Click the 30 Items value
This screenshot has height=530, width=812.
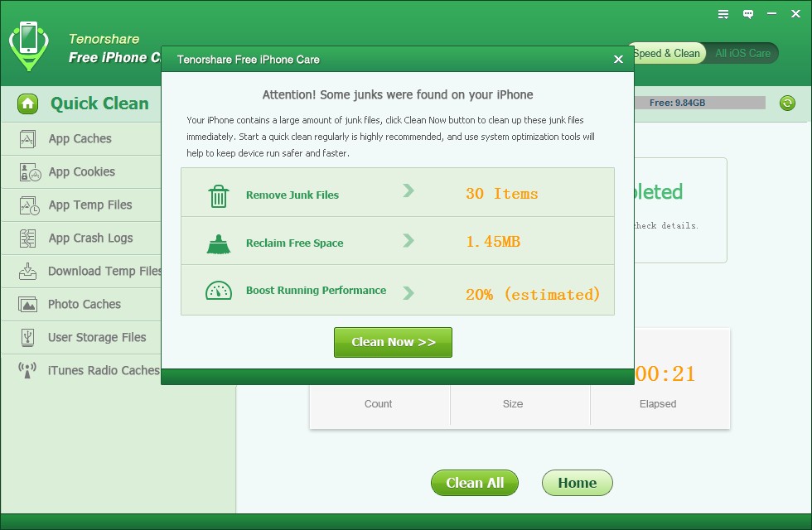coord(501,194)
